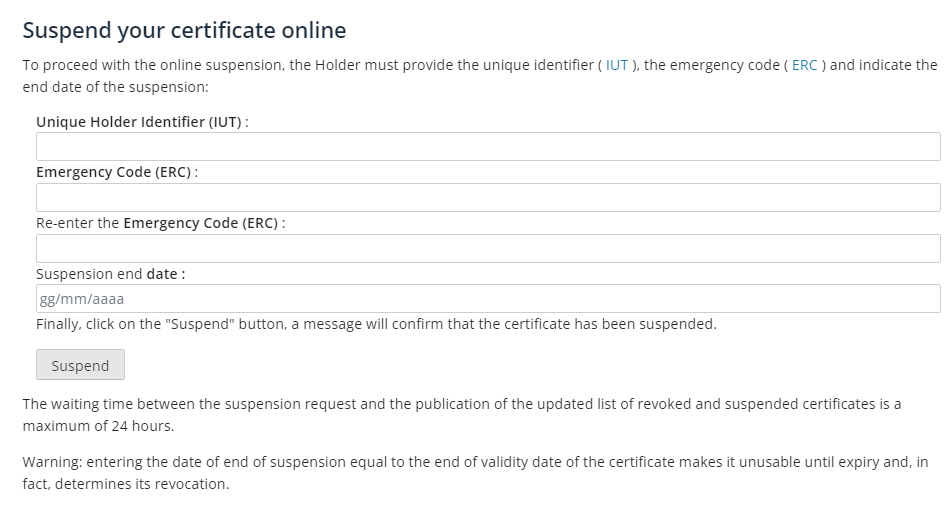Click the 'end date of the suspension' text
Image resolution: width=947 pixels, height=509 pixels.
tap(114, 87)
